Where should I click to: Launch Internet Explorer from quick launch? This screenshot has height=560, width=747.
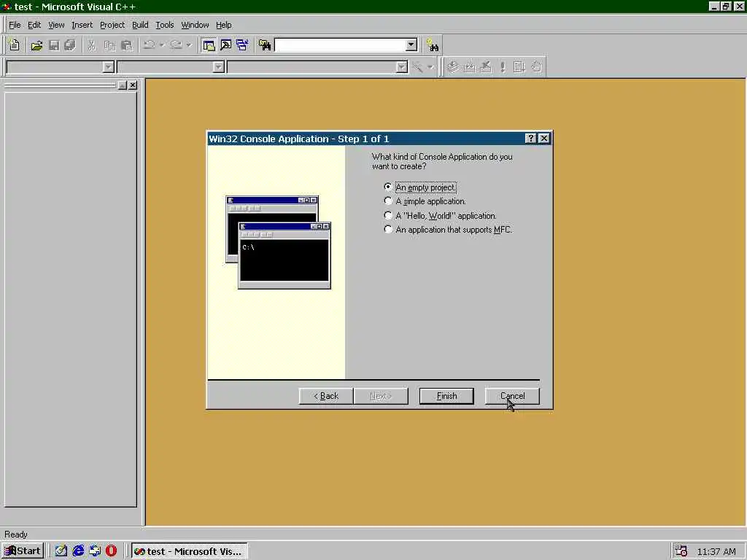pos(78,551)
